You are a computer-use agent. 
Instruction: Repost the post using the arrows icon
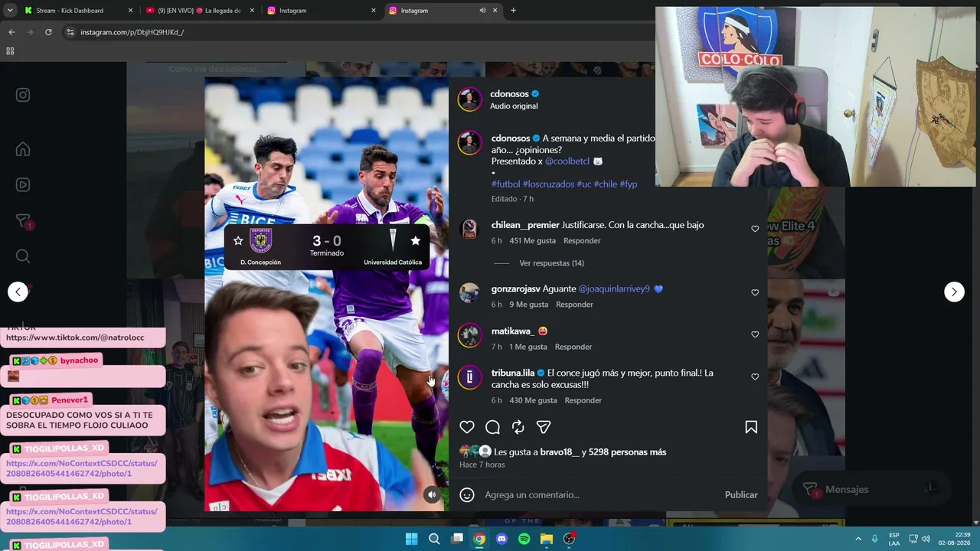click(518, 427)
